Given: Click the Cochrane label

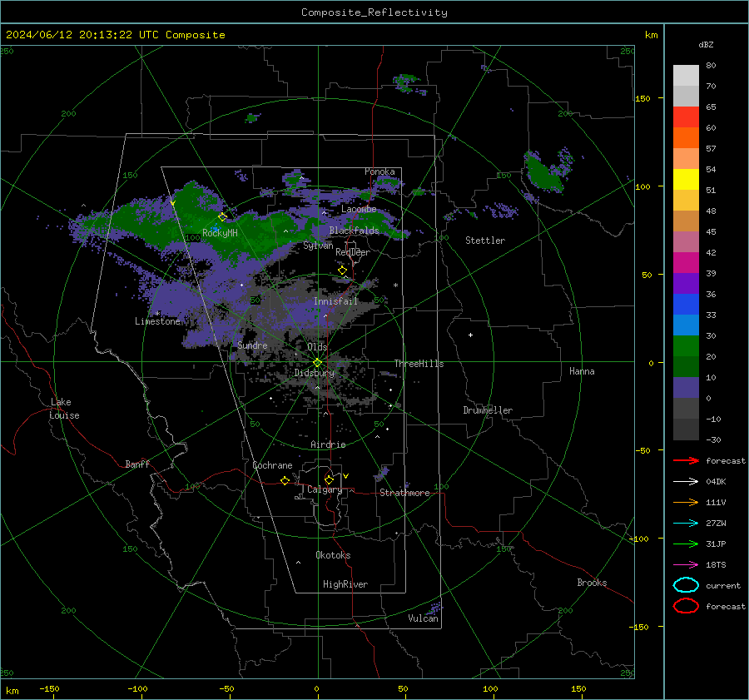Looking at the screenshot, I should [272, 465].
